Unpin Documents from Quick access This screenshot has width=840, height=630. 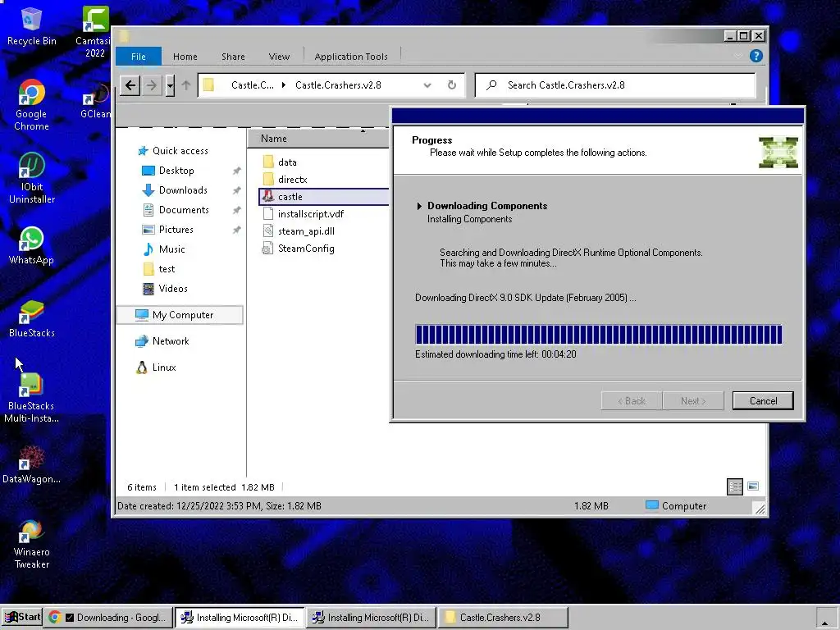(236, 211)
